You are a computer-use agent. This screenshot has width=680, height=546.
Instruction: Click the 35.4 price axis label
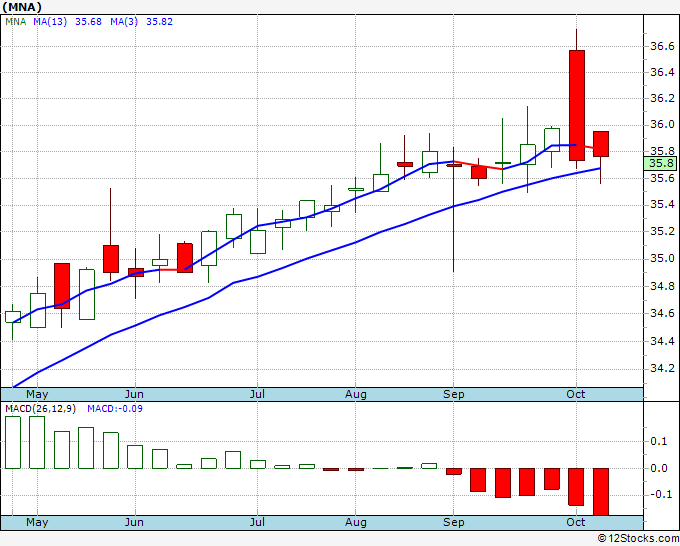[662, 204]
